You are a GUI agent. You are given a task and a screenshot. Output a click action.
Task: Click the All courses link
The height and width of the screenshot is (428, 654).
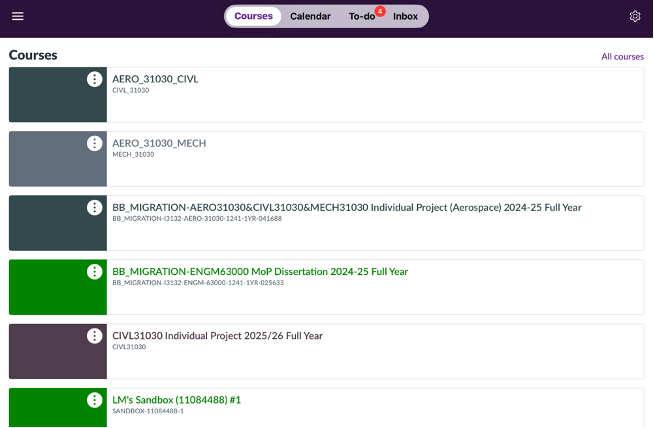coord(622,57)
